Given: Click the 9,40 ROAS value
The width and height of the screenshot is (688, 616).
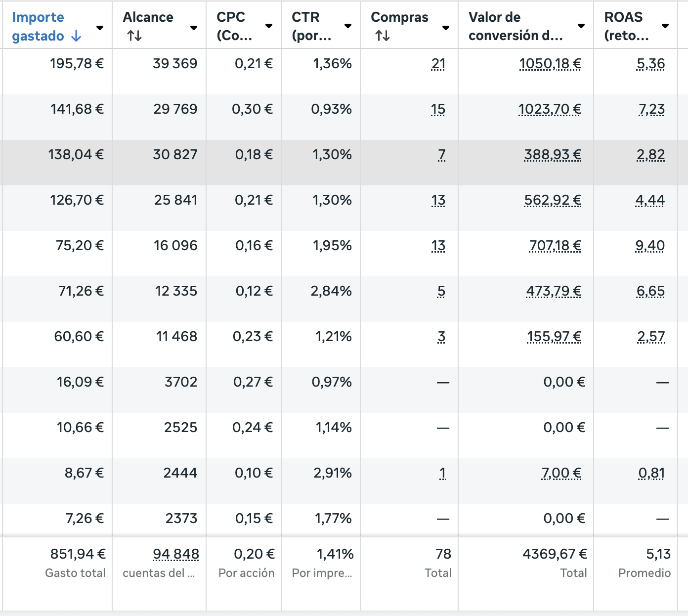Looking at the screenshot, I should [650, 246].
